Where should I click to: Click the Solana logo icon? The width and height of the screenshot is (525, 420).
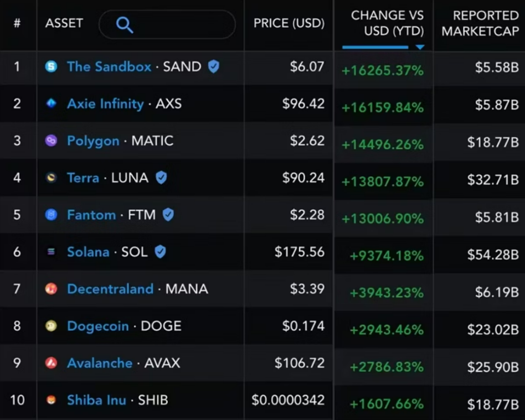52,252
